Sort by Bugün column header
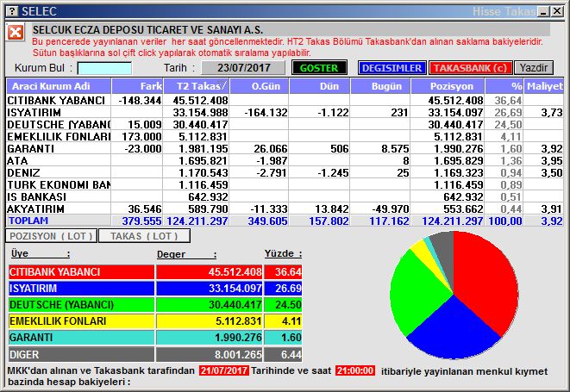Screen dimensions: 570x392 tap(380, 86)
